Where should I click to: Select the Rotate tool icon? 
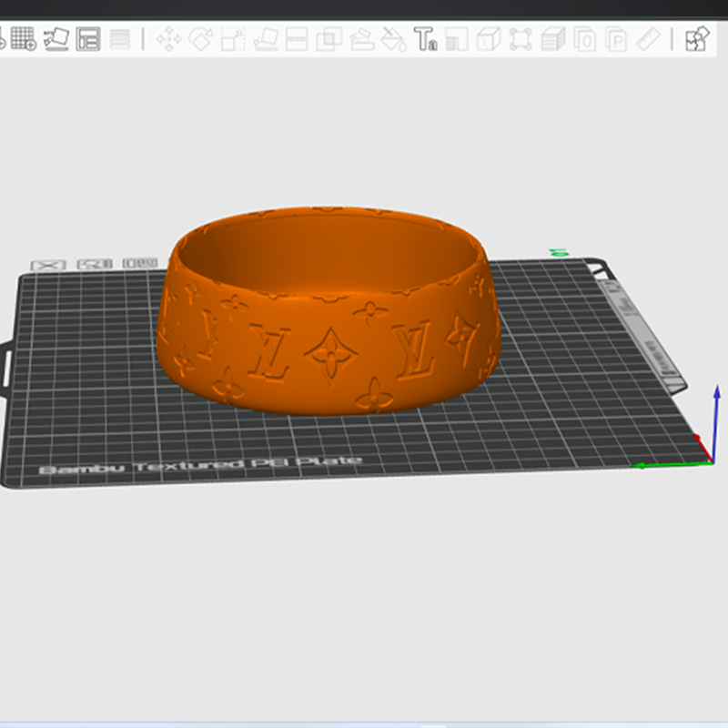(201, 38)
